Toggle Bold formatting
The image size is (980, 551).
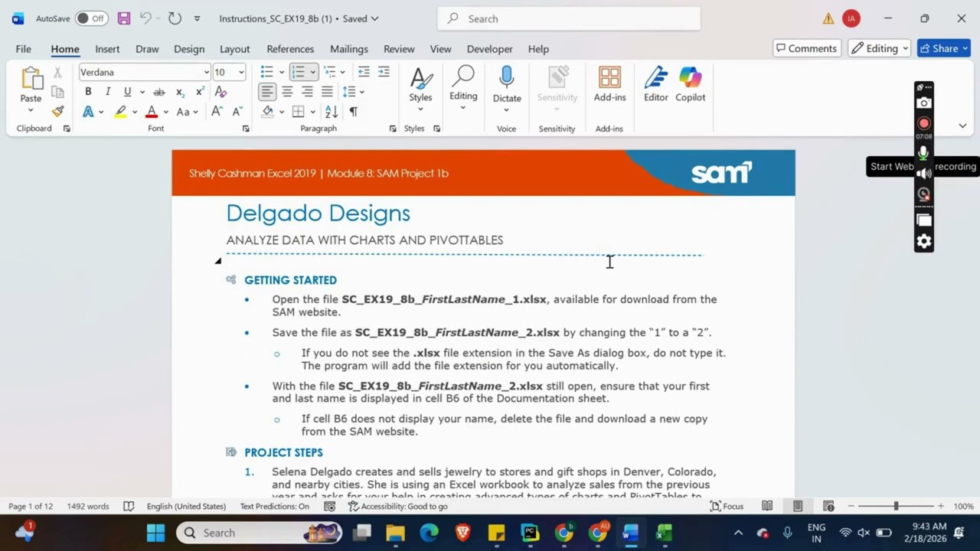tap(88, 92)
